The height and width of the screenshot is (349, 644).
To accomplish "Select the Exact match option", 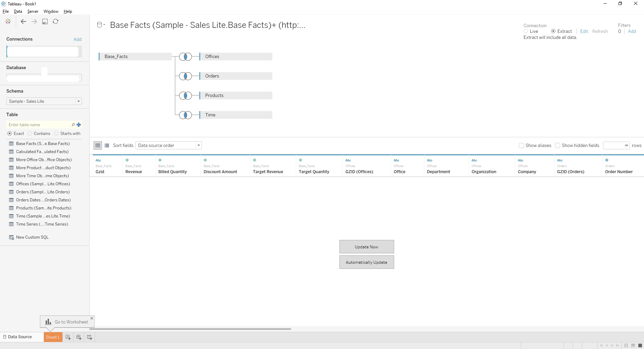I will click(9, 134).
